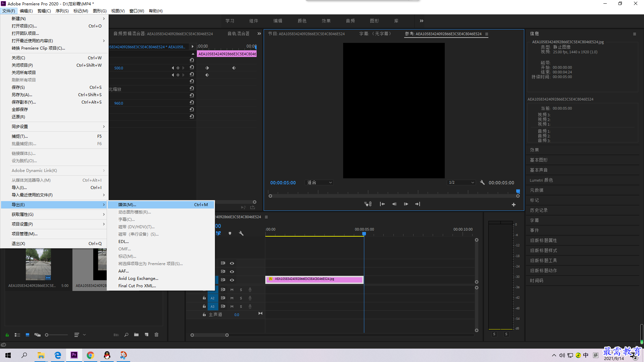This screenshot has height=362, width=644.
Task: Expand the 获取属性(G) submenu
Action: pos(54,214)
